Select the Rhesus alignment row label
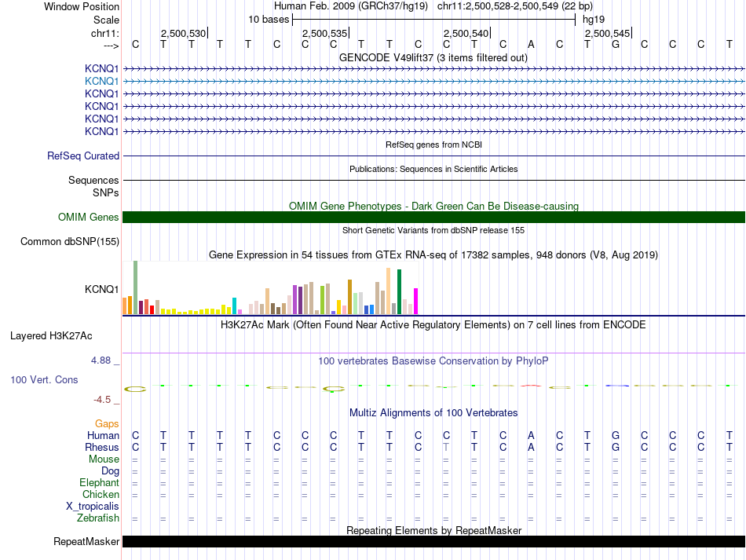 pyautogui.click(x=101, y=448)
